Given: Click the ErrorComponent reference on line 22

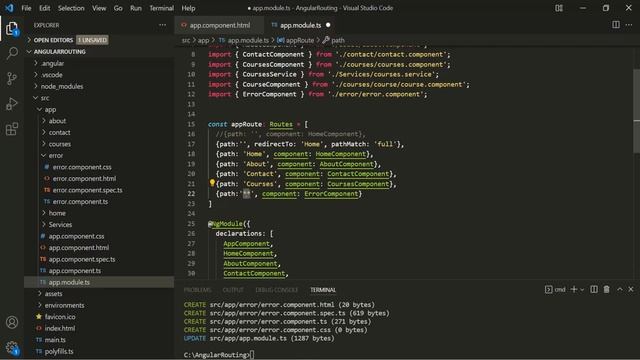Looking at the screenshot, I should (x=331, y=193).
